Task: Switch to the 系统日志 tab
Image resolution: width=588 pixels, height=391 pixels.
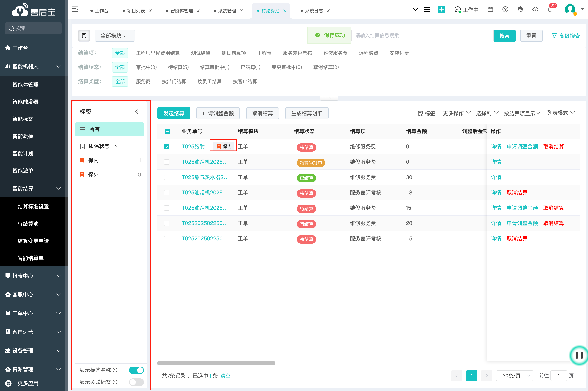Action: [314, 11]
